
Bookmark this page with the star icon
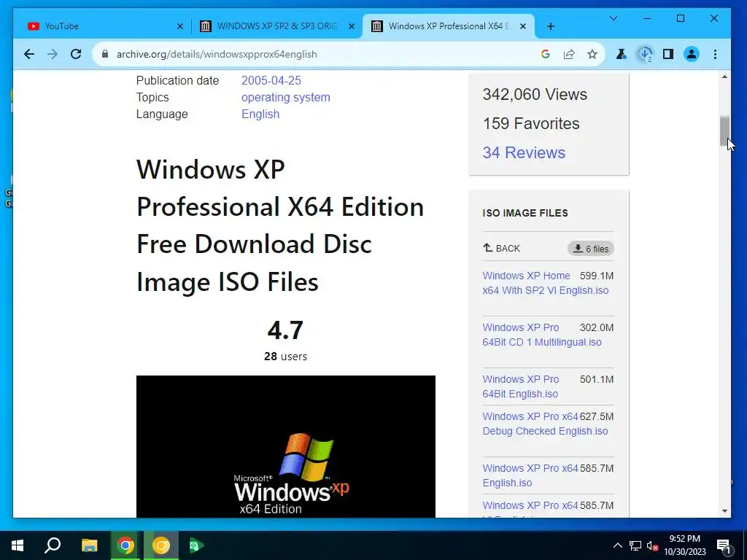[x=592, y=54]
